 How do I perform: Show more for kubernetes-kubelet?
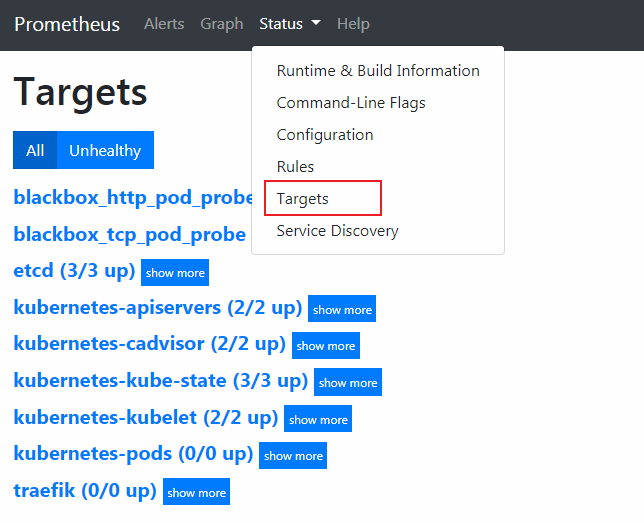click(318, 419)
